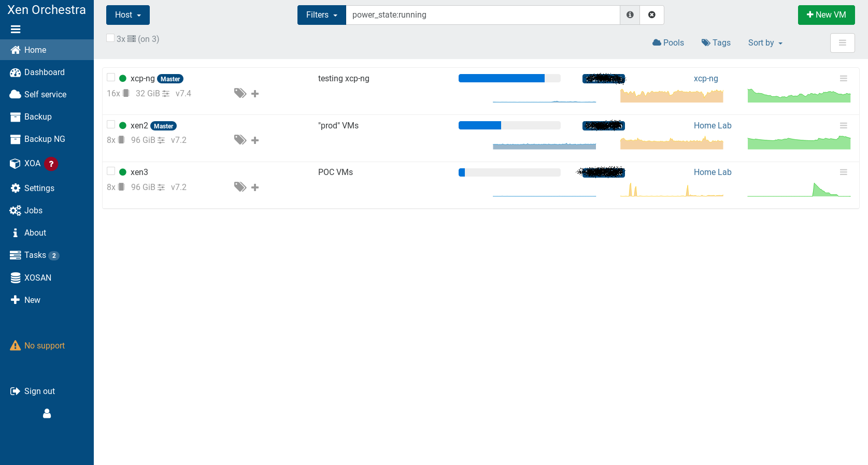Click the Master badge on xen2
This screenshot has height=465, width=868.
(x=163, y=126)
